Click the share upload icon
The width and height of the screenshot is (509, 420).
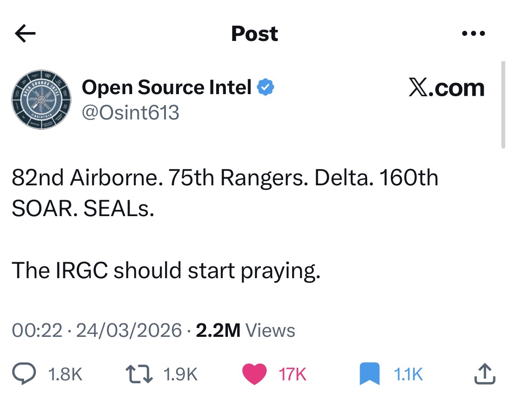point(484,374)
